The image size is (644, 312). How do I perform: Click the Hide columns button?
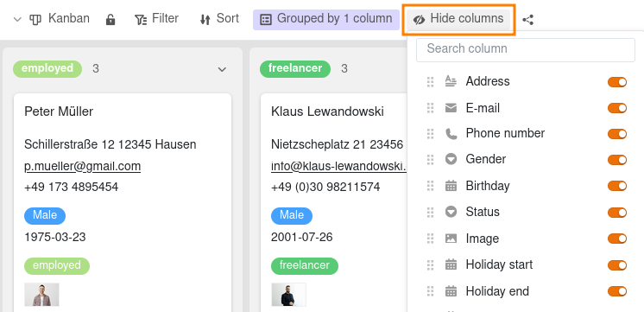pyautogui.click(x=458, y=19)
